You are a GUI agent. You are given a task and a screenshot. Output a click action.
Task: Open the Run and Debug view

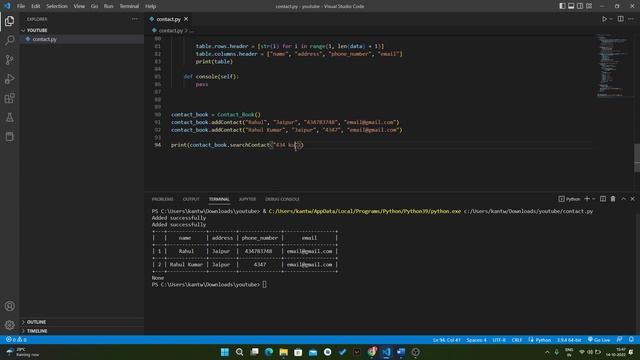click(x=9, y=79)
